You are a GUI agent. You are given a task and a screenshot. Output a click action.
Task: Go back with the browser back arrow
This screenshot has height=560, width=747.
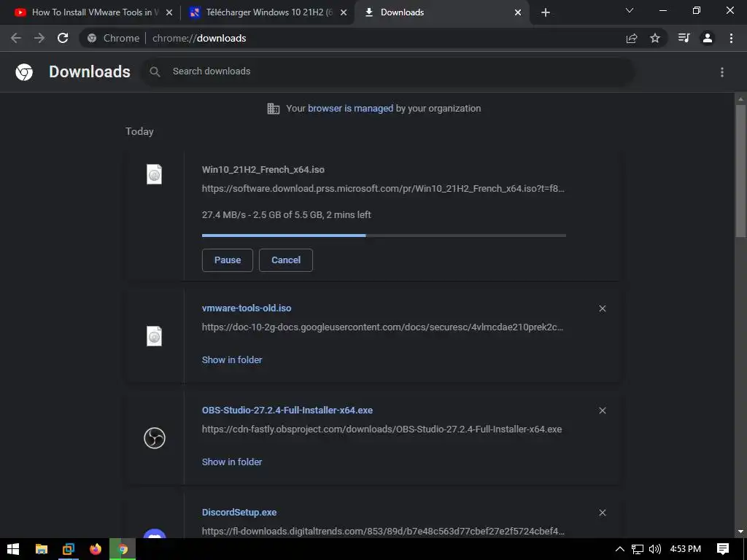click(x=16, y=38)
